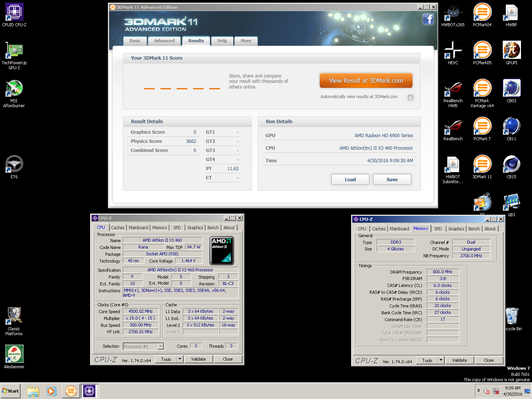532x399 pixels.
Task: Click Validate in right CPU-Z Memory window
Action: 459,360
